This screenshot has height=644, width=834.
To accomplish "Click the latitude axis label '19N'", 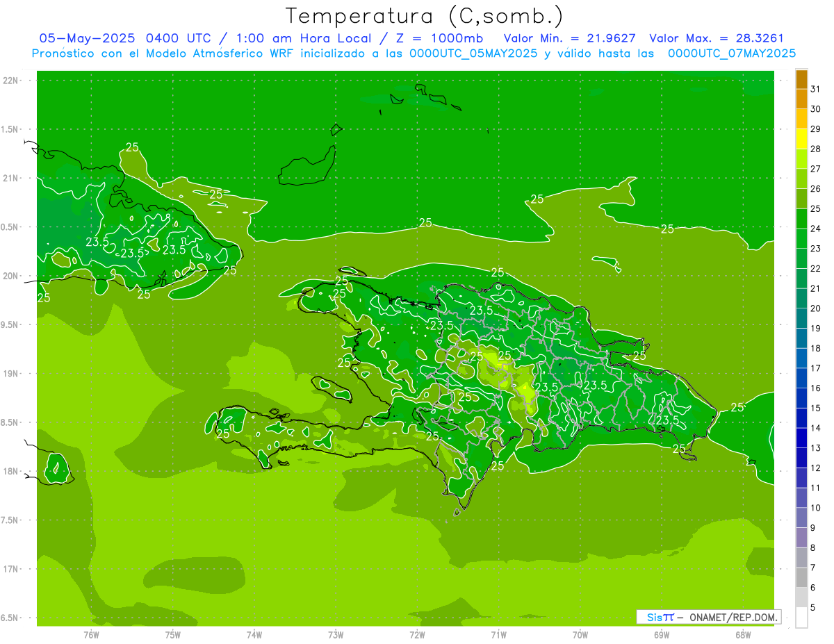I will (10, 374).
